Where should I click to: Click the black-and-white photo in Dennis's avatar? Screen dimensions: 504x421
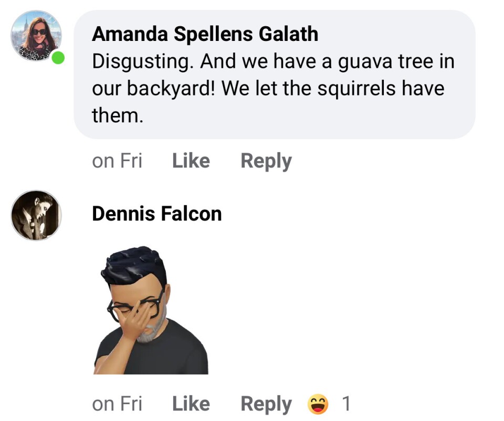tap(35, 215)
